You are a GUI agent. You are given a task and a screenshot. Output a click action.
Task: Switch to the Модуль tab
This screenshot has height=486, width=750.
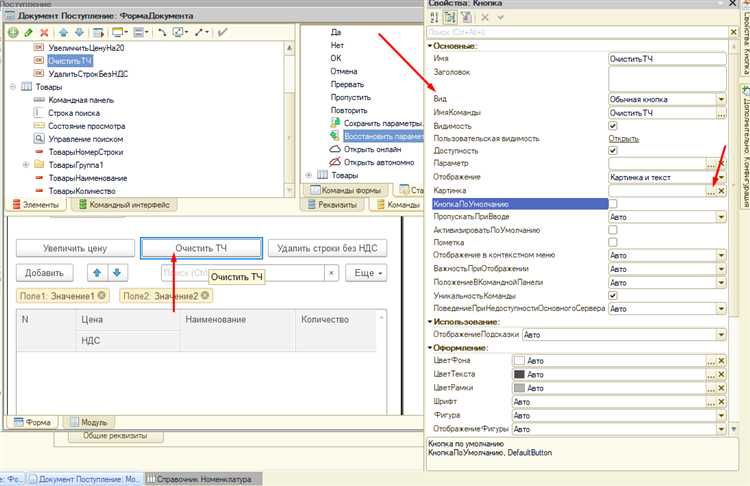pos(89,422)
